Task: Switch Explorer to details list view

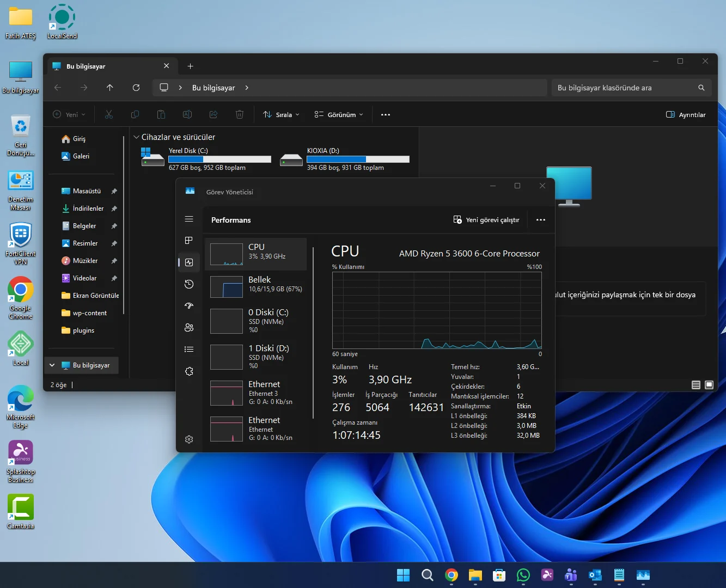Action: click(x=696, y=385)
